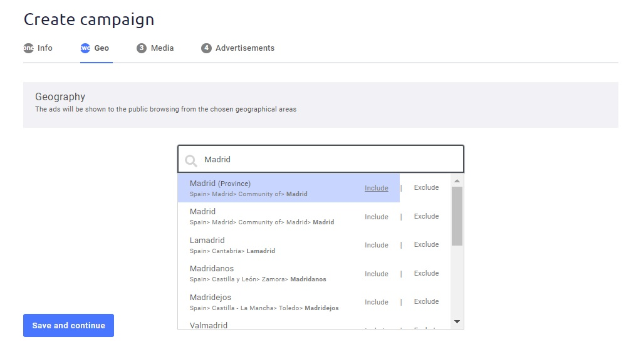Click the magnifier search icon
This screenshot has height=364, width=641.
pyautogui.click(x=191, y=160)
